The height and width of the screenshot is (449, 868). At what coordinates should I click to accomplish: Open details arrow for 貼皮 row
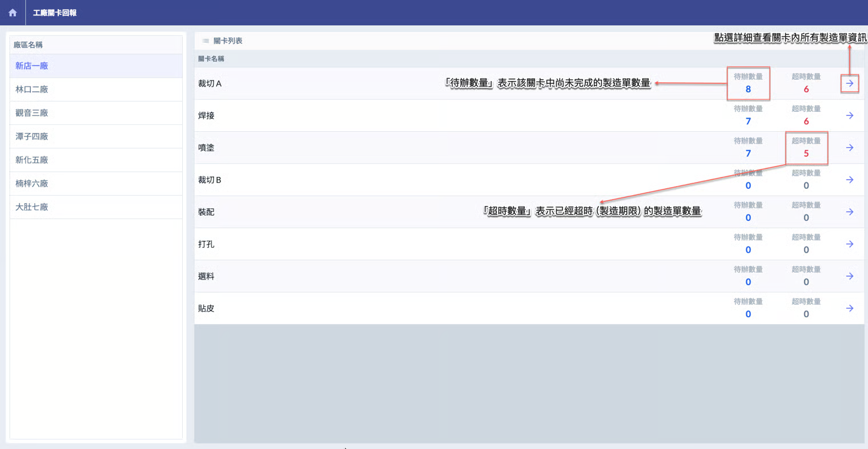(x=850, y=309)
